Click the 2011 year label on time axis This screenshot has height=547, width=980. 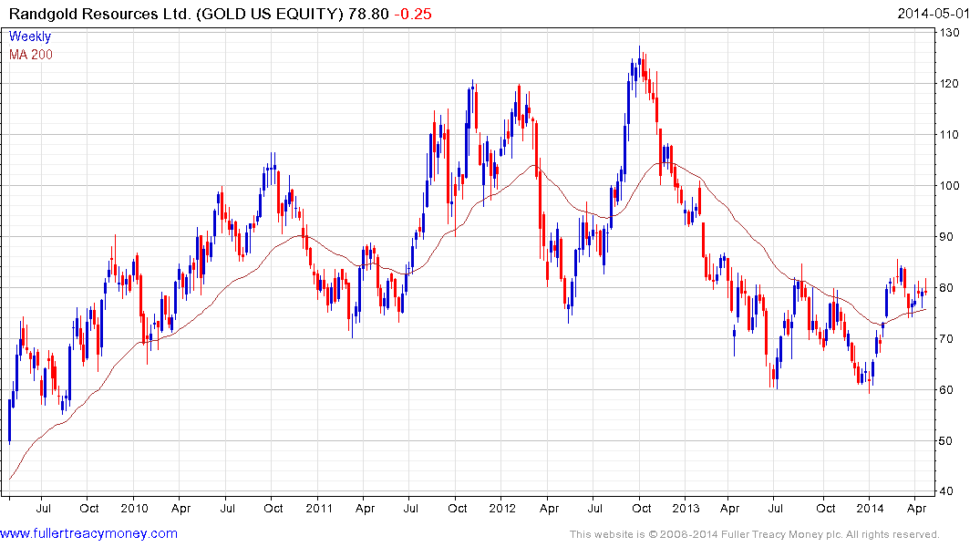[x=319, y=508]
